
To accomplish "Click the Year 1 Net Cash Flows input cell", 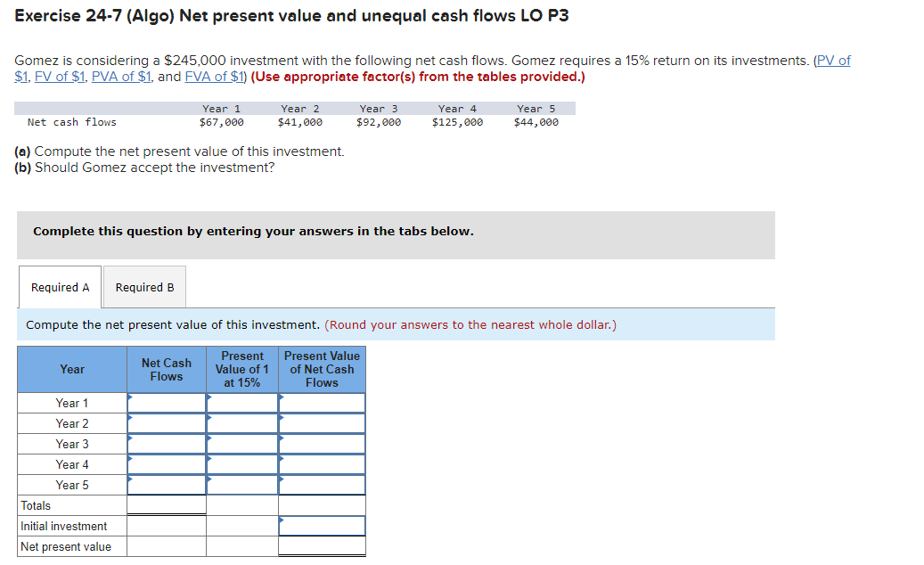I will 166,402.
